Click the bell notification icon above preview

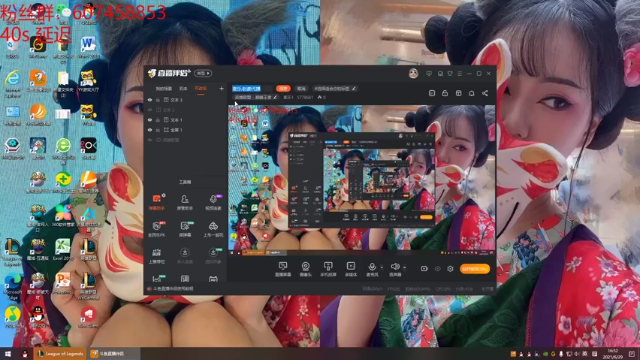pos(471,93)
